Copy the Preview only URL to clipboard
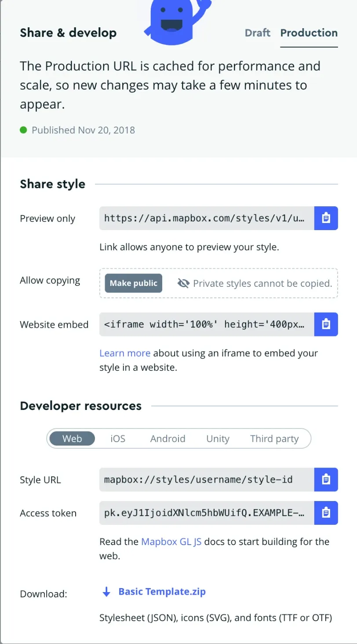 (x=326, y=218)
